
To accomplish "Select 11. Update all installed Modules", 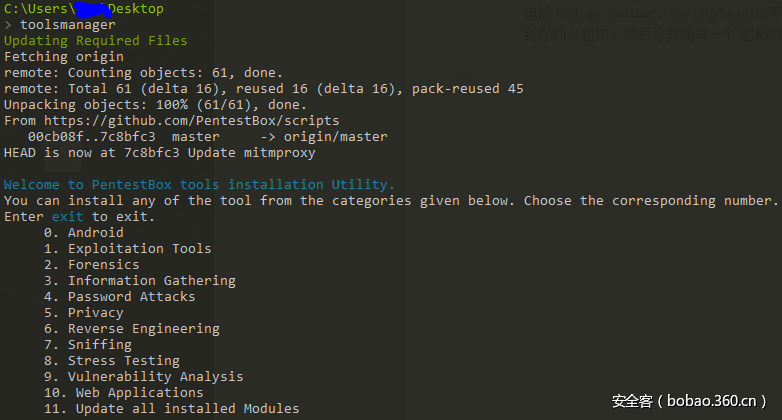I will (172, 409).
